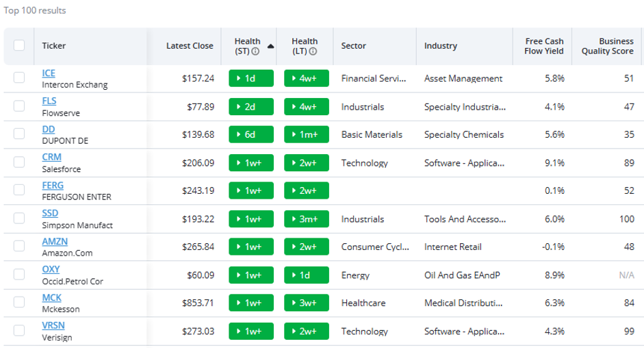644x348 pixels.
Task: Expand ICE short-term health 1d badge
Action: point(251,78)
